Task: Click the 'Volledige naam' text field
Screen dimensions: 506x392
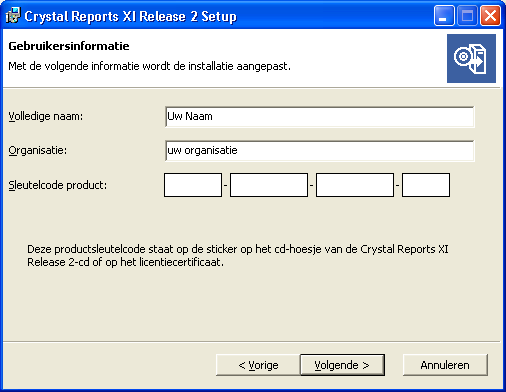Action: point(319,117)
